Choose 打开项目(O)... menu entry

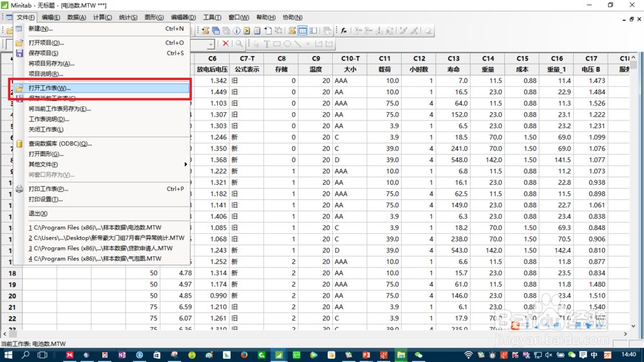[102, 43]
